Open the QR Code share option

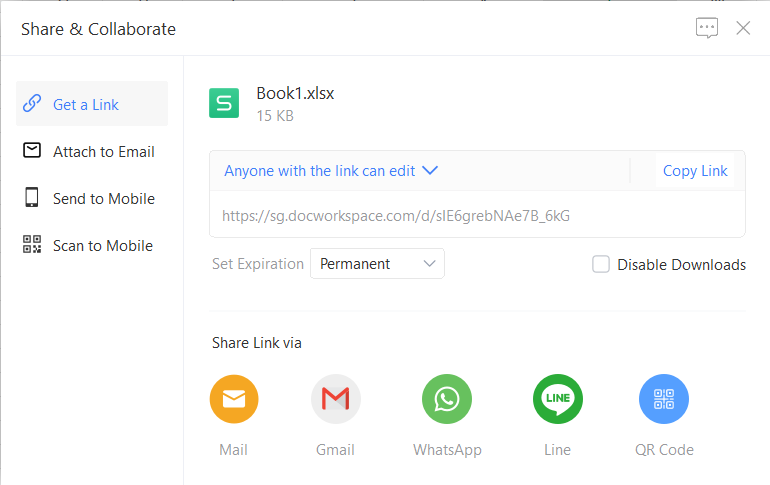pos(664,399)
